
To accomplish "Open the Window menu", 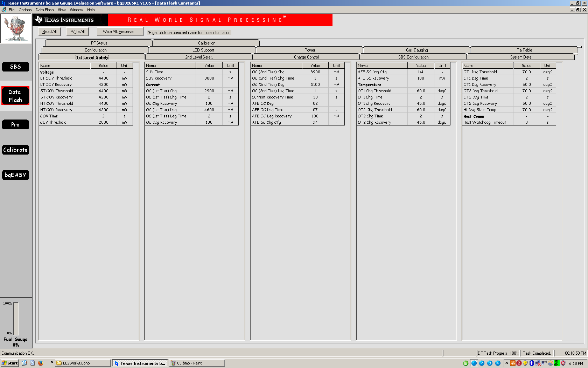I will [76, 10].
